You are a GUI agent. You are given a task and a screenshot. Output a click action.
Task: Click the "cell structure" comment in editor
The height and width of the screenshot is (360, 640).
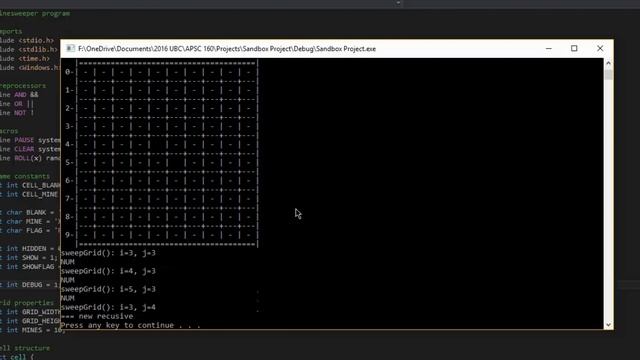click(x=25, y=348)
